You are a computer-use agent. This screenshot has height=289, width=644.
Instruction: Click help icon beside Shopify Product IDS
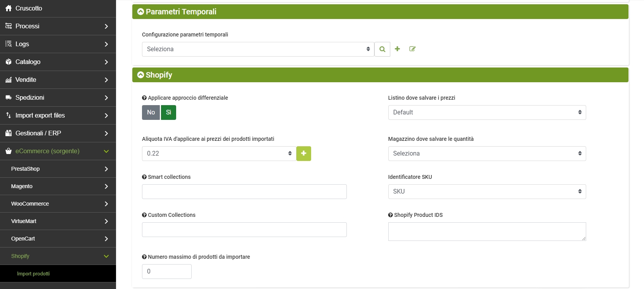pos(390,215)
